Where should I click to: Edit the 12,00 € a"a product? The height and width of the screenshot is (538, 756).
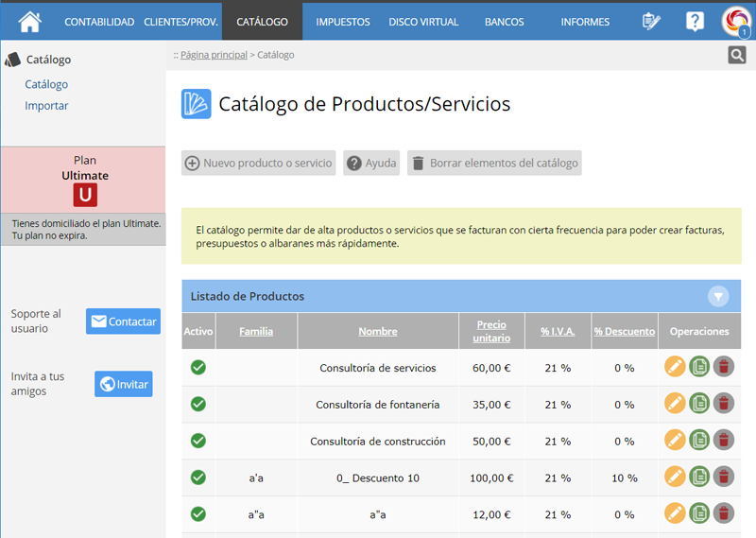(x=675, y=513)
